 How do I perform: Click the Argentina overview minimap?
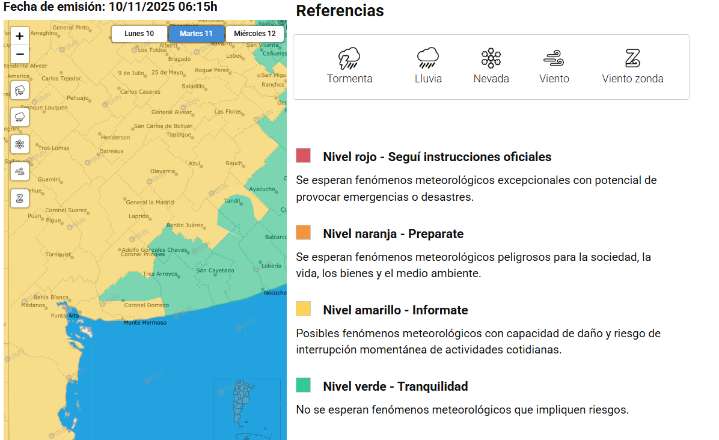coord(247,408)
